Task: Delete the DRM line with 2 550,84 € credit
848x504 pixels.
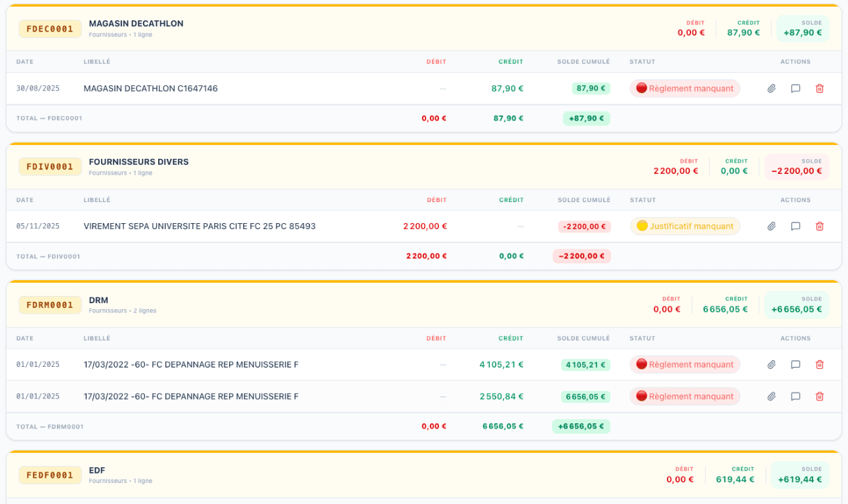Action: tap(819, 396)
